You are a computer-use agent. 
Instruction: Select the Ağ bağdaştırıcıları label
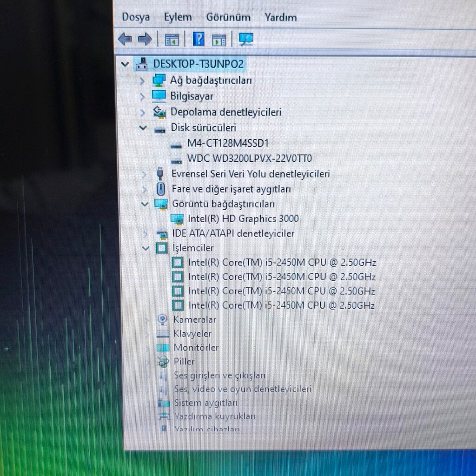click(211, 80)
